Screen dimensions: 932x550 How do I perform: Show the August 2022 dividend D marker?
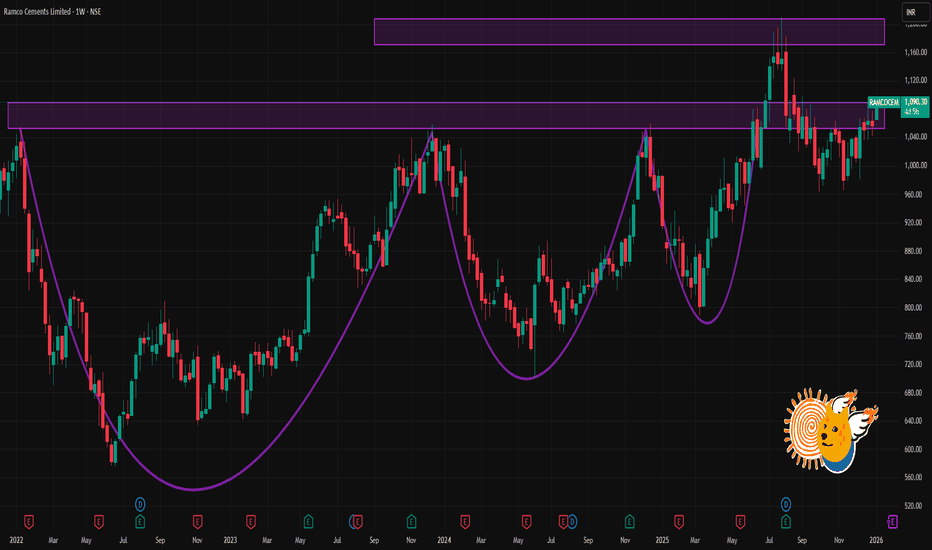click(140, 504)
